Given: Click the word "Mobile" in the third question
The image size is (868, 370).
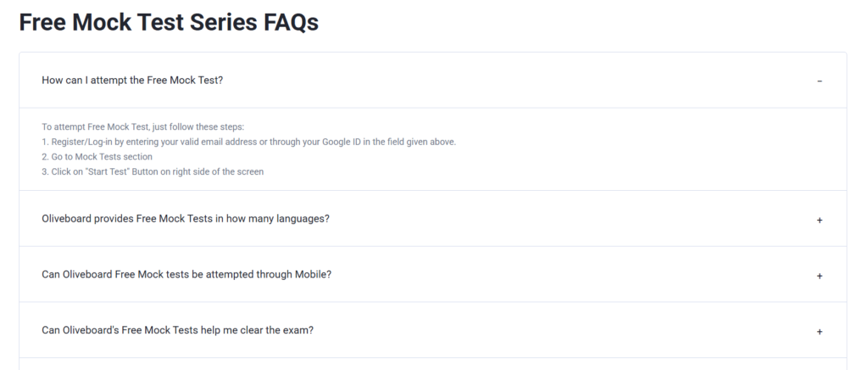Looking at the screenshot, I should pyautogui.click(x=311, y=275).
